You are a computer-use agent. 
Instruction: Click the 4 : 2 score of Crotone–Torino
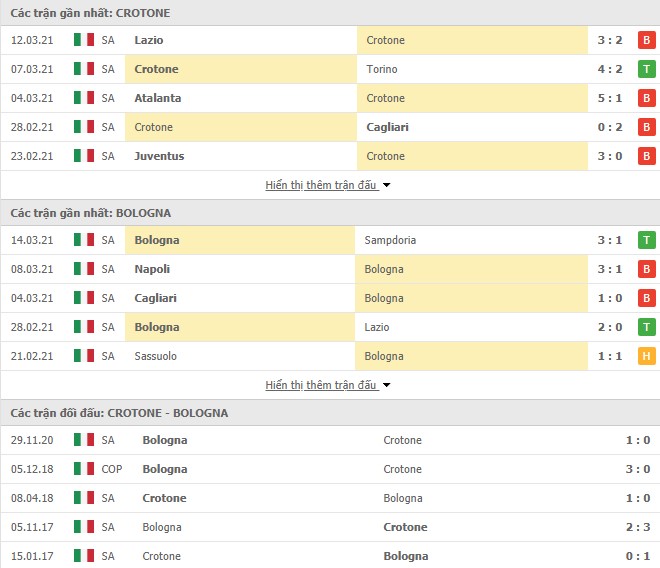click(x=609, y=69)
